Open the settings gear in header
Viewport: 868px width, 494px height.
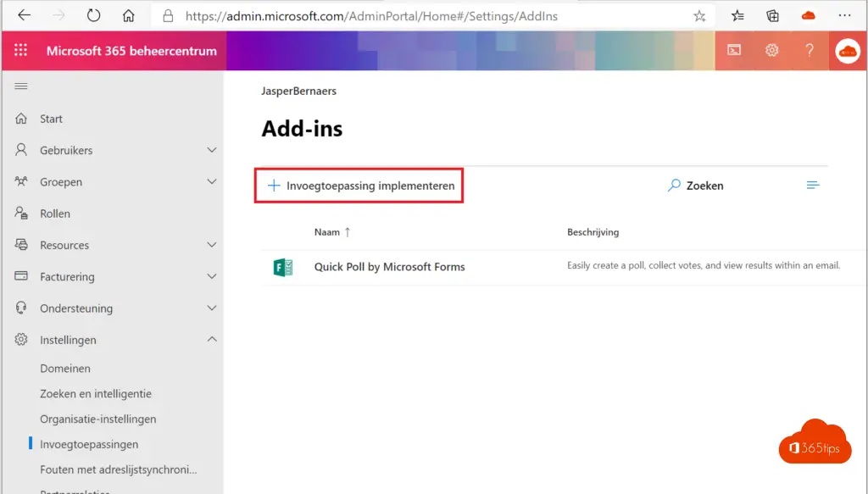point(771,50)
